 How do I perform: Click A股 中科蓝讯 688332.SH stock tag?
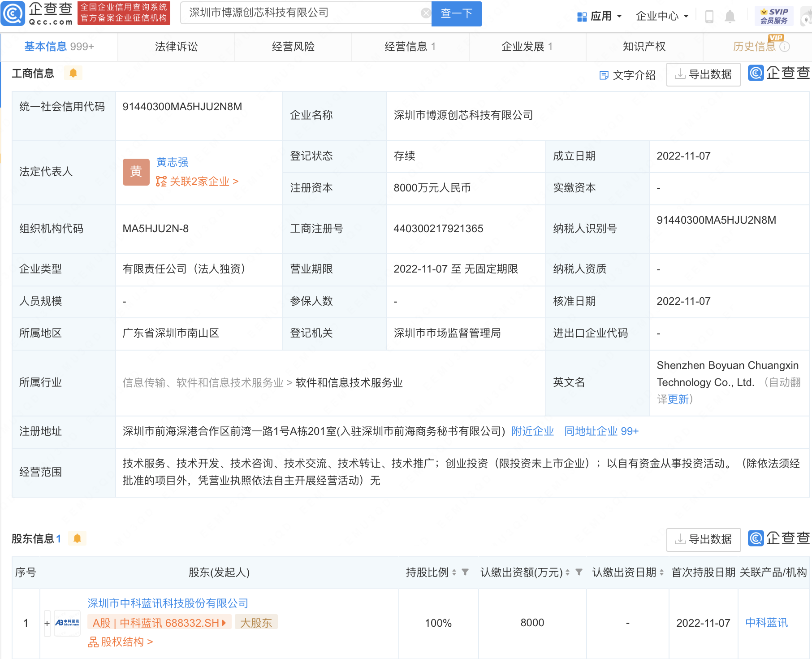[x=160, y=623]
